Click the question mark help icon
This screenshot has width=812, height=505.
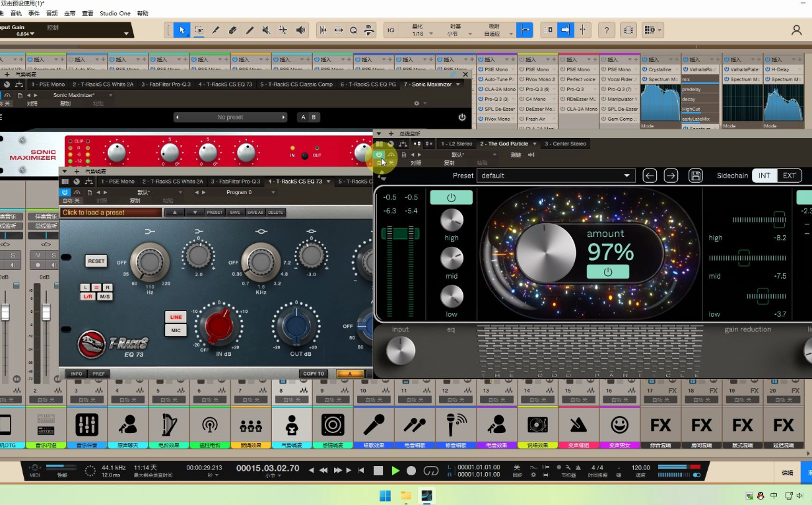point(607,30)
